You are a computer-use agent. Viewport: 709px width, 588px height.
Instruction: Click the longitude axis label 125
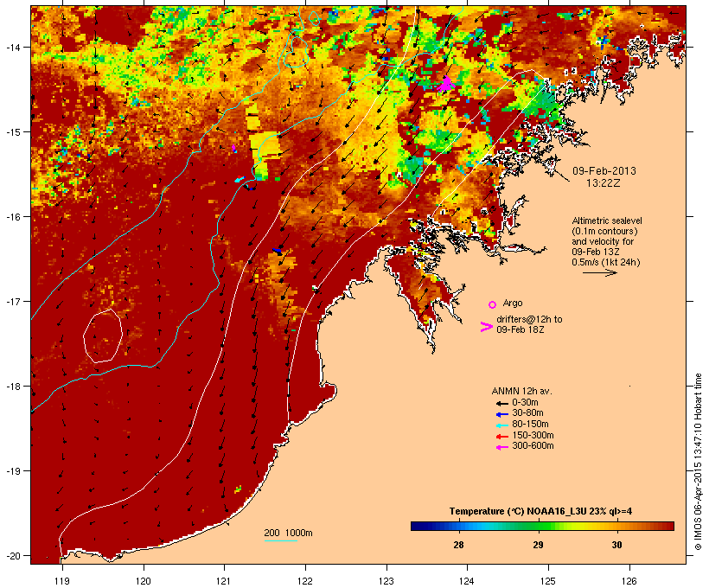(548, 581)
